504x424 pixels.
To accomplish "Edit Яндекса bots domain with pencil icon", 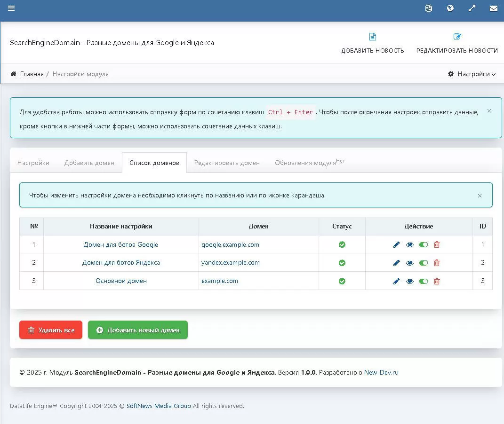I will [396, 263].
